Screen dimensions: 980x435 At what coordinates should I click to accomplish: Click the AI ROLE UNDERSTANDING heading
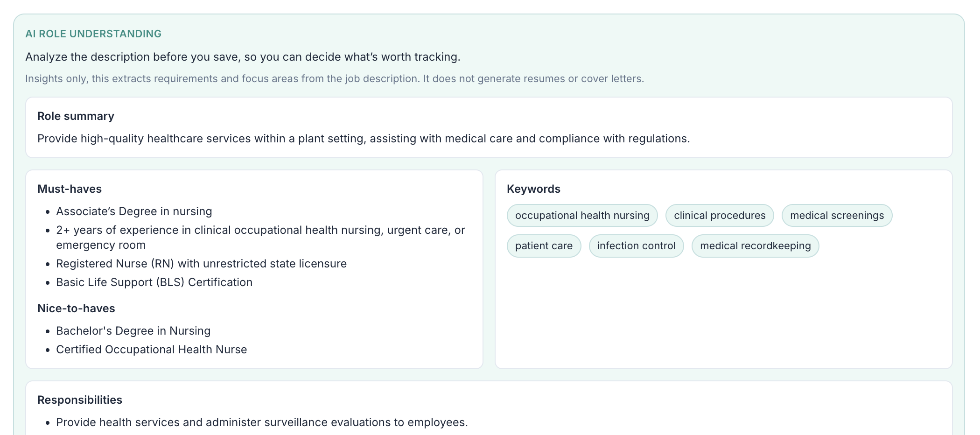pyautogui.click(x=93, y=34)
